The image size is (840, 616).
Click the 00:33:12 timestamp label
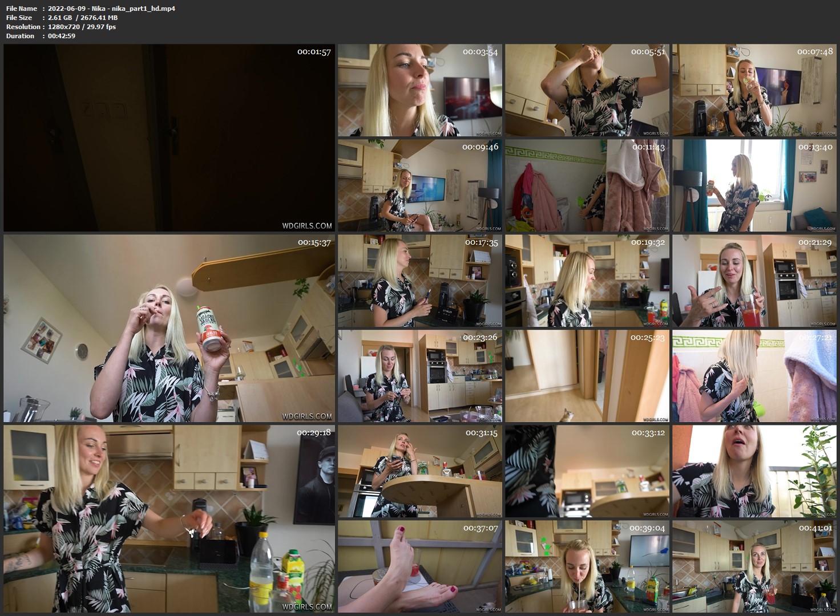(x=648, y=433)
